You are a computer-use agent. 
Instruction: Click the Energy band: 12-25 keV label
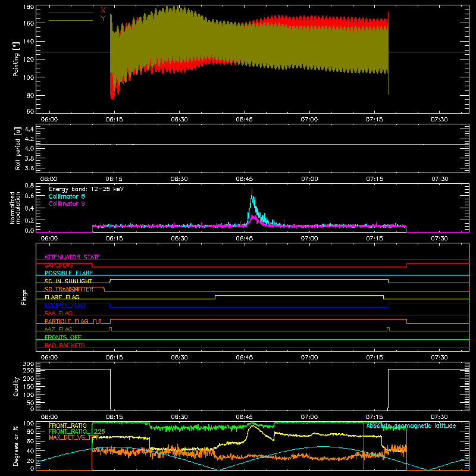coord(86,189)
